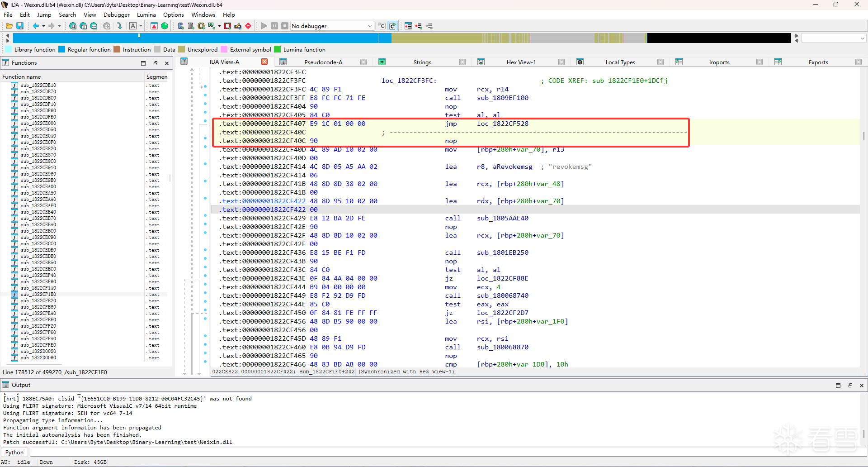Click the Save database floppy icon

pos(20,26)
